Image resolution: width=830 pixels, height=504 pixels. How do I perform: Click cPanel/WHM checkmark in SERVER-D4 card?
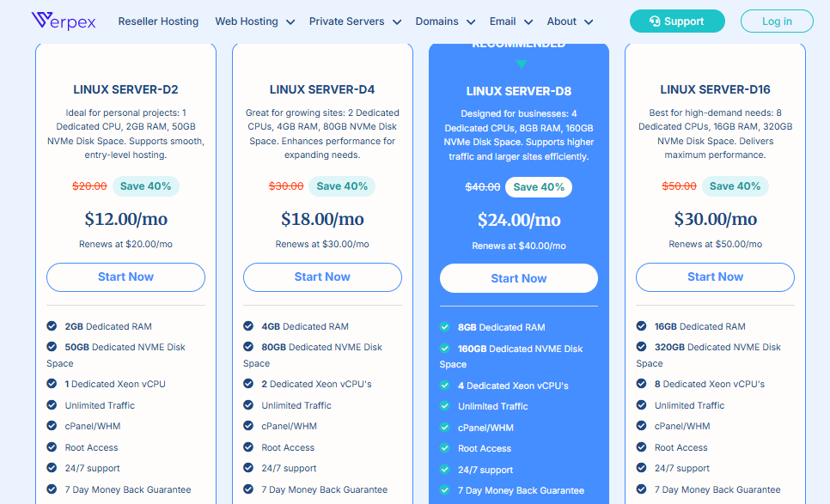pyautogui.click(x=248, y=425)
